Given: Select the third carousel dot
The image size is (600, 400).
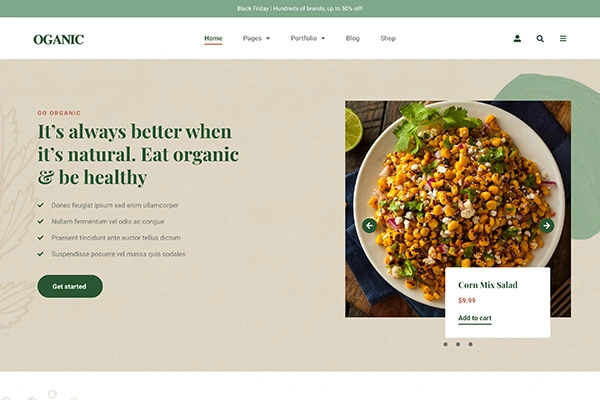Looking at the screenshot, I should click(x=471, y=344).
